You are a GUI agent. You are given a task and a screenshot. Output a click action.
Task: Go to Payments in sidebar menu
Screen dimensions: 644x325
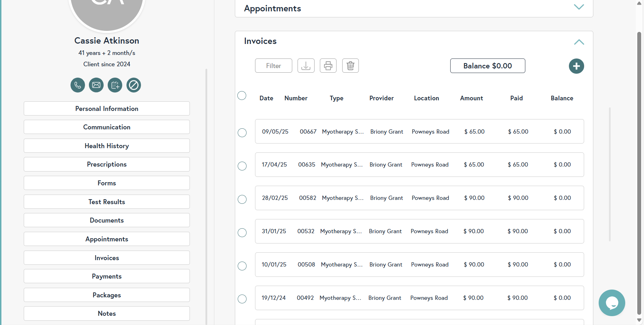coord(107,276)
